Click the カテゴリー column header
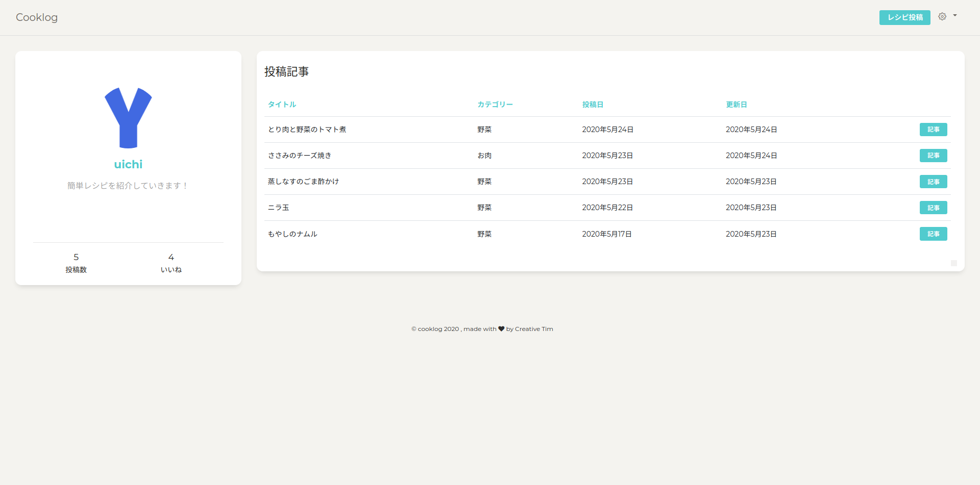This screenshot has width=980, height=485. click(x=495, y=105)
